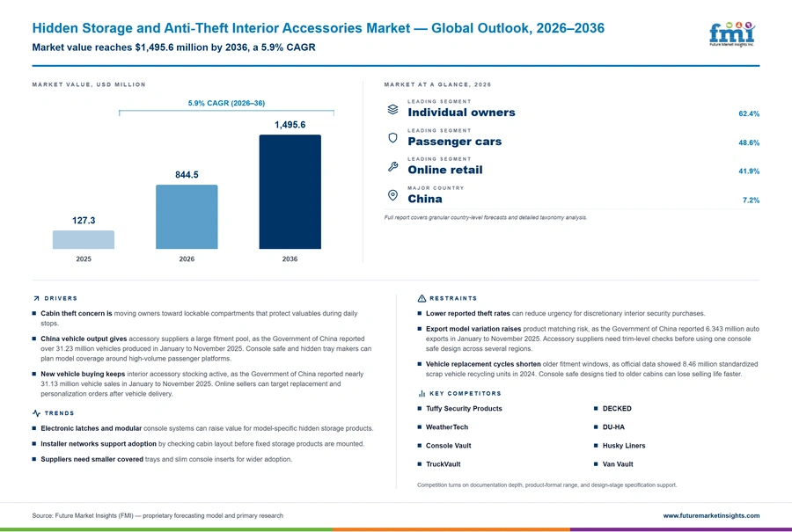
Task: Click the '41.9%' share value
Action: tap(749, 171)
